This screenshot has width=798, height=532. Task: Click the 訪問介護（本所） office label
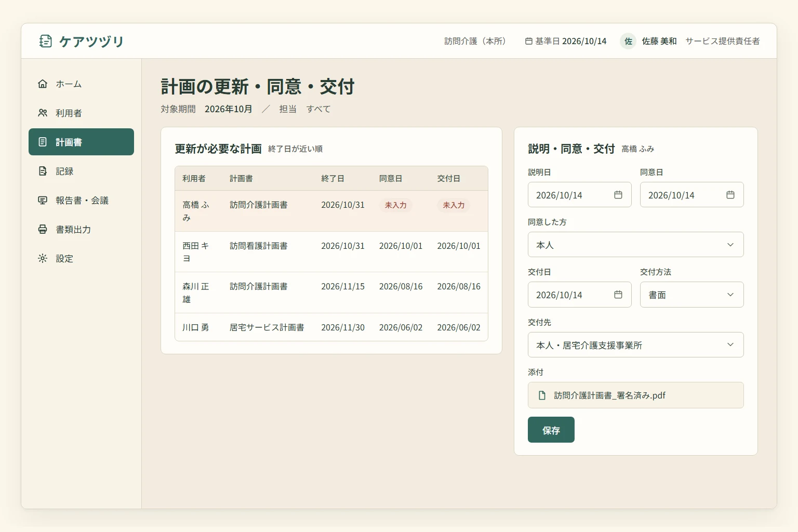point(475,41)
